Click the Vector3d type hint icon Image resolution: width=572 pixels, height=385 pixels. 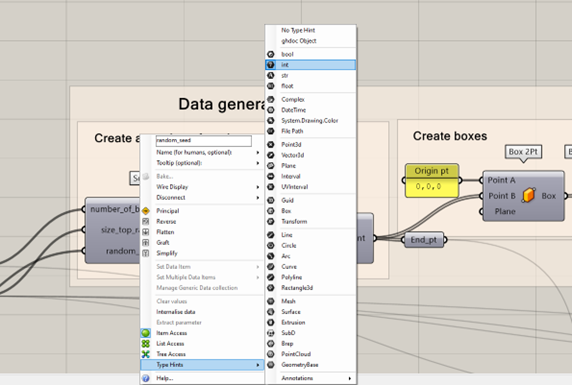coord(271,155)
